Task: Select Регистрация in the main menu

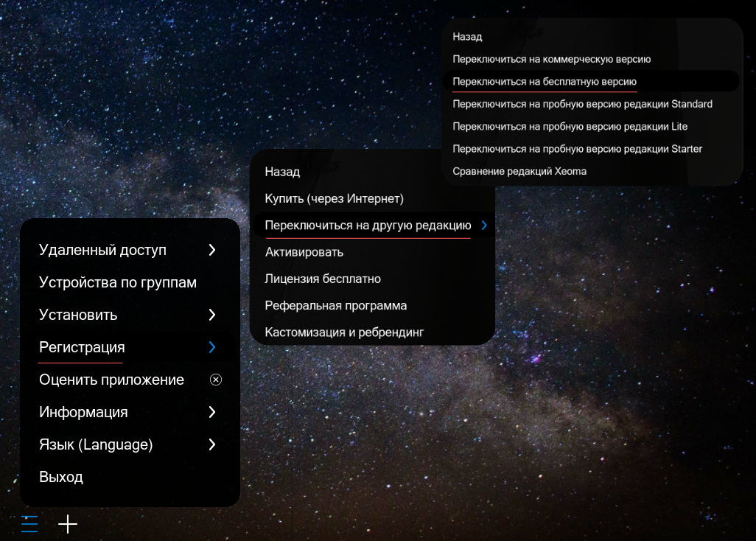Action: point(81,347)
